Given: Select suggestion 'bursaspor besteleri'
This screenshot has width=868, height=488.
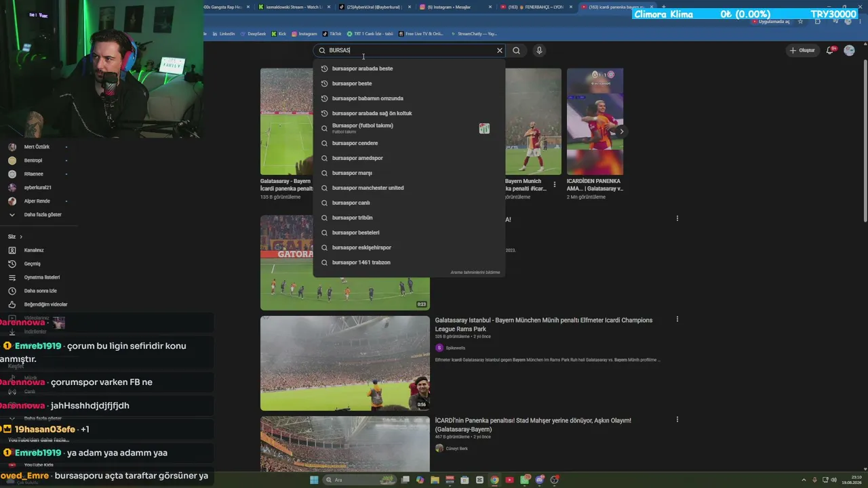Looking at the screenshot, I should tap(409, 232).
